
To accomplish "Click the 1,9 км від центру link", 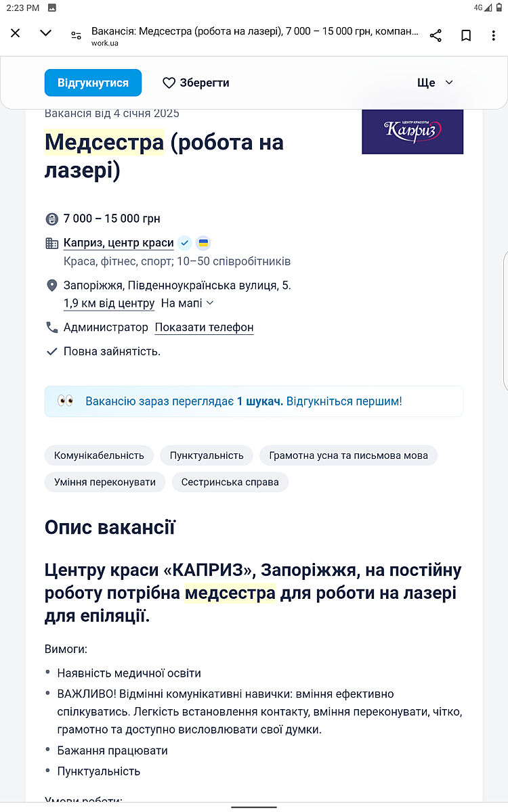I will point(109,303).
